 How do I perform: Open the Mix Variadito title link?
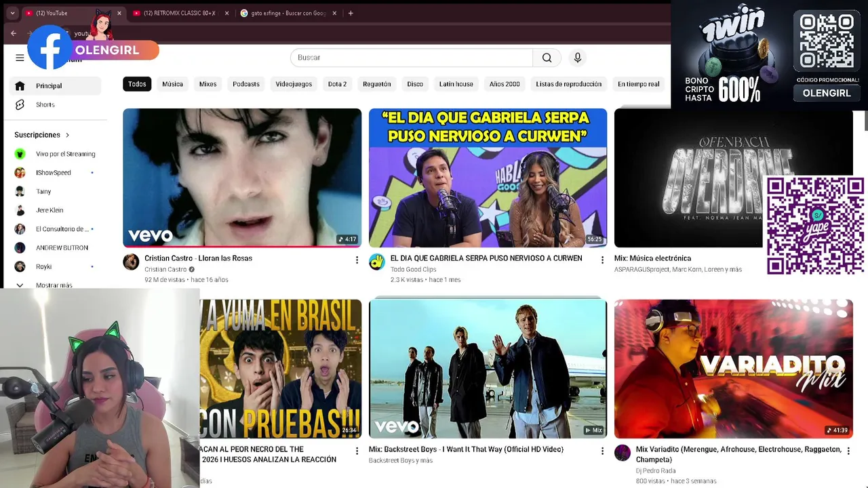(x=738, y=454)
